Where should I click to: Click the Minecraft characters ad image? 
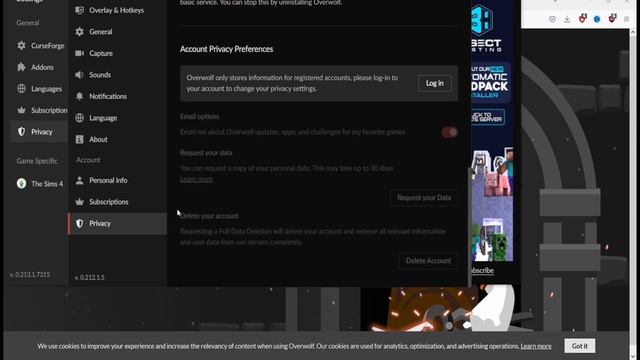[492, 204]
